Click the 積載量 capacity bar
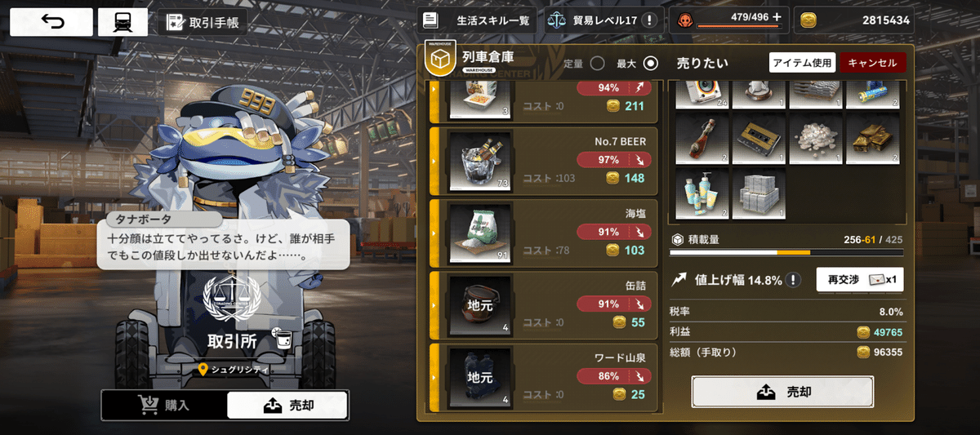Screen dimensions: 980x435 (786, 252)
